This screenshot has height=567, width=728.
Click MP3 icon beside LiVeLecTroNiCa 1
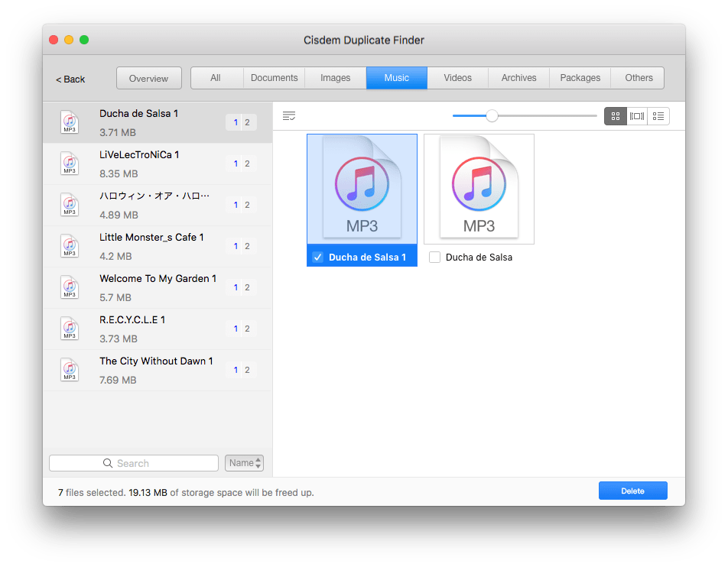(x=70, y=164)
